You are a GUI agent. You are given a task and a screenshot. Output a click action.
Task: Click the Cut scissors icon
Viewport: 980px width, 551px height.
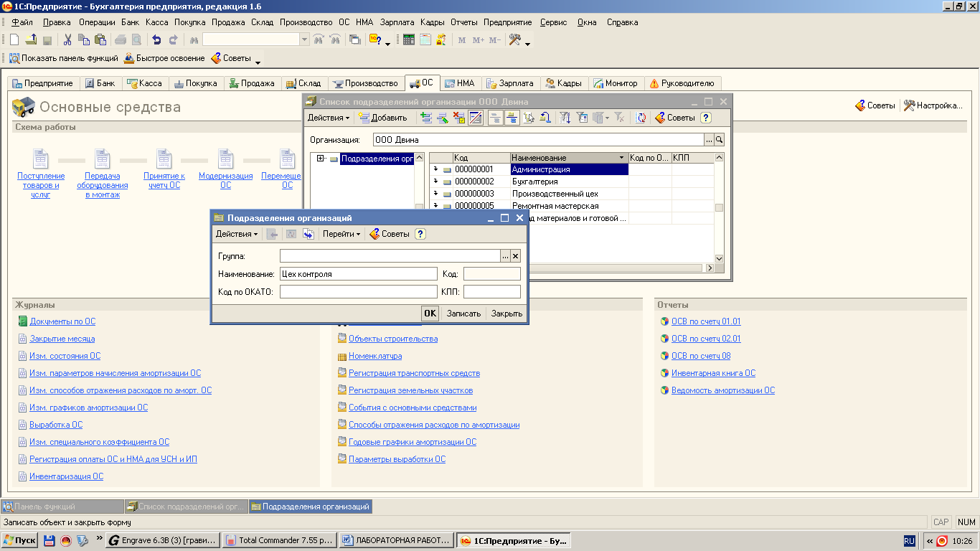(x=67, y=40)
